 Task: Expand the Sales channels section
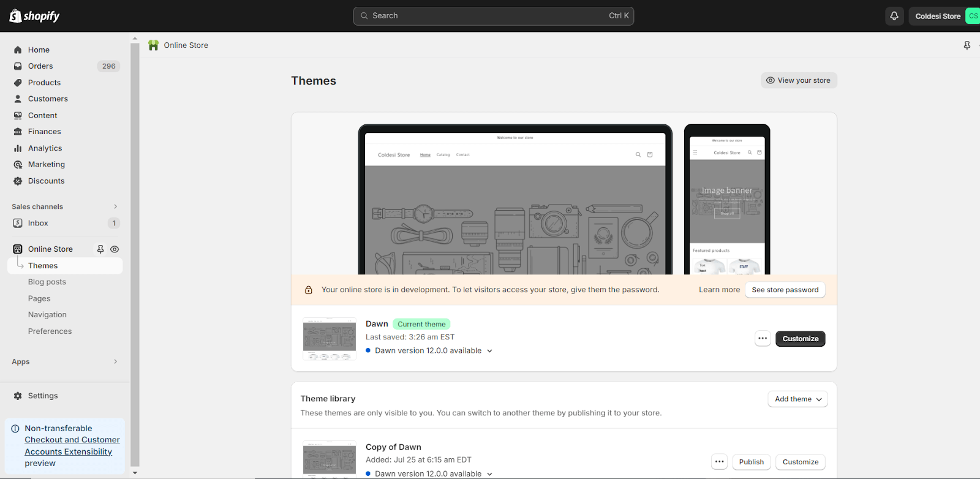(115, 206)
